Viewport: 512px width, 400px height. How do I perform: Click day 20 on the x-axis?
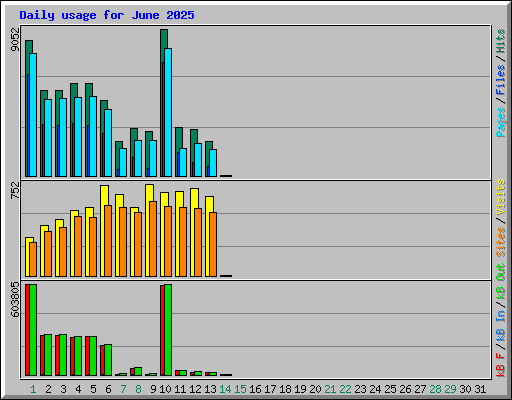[315, 389]
